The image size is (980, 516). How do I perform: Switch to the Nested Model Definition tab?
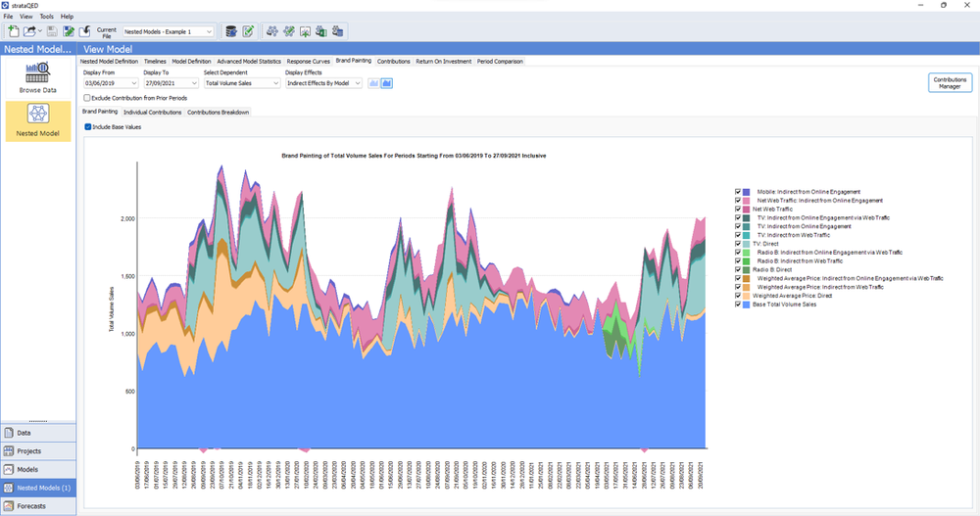(110, 62)
